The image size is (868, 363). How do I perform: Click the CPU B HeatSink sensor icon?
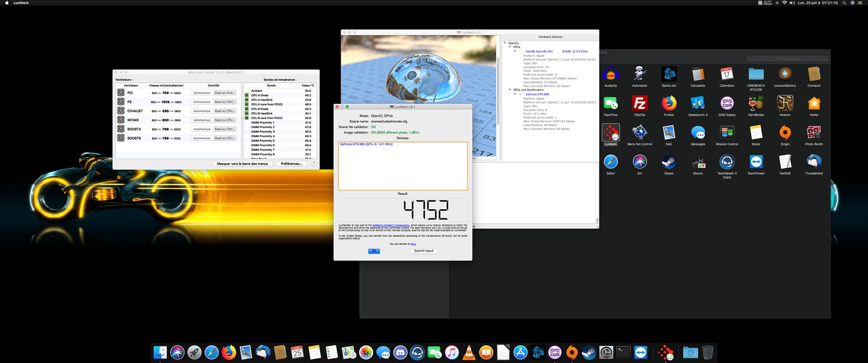[x=247, y=113]
